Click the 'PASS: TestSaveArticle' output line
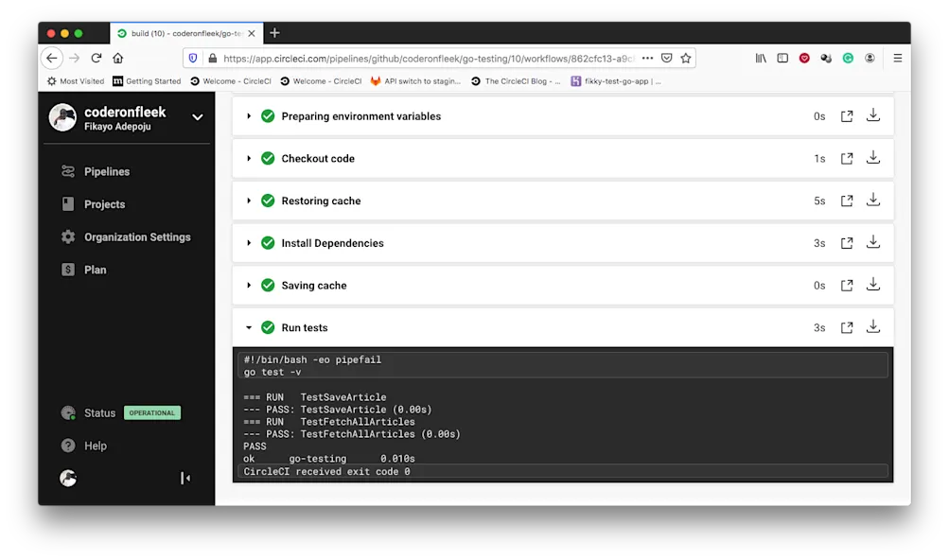The image size is (949, 560). coord(338,410)
